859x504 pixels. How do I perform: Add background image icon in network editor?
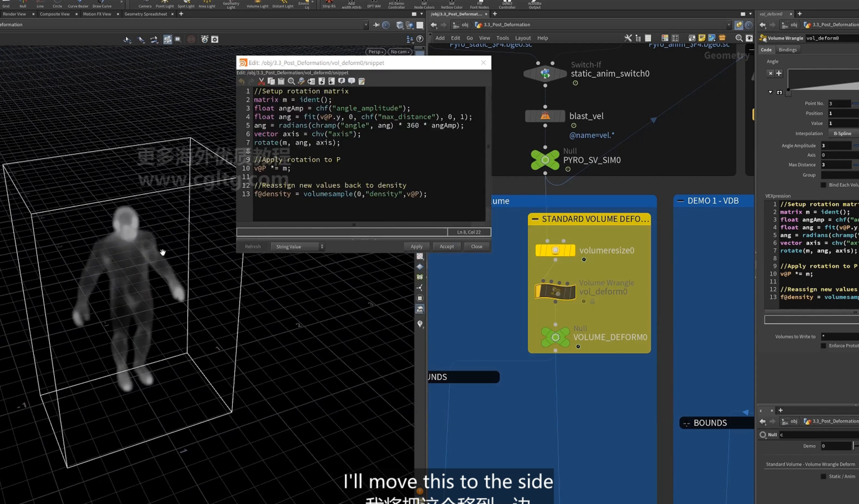tap(712, 38)
